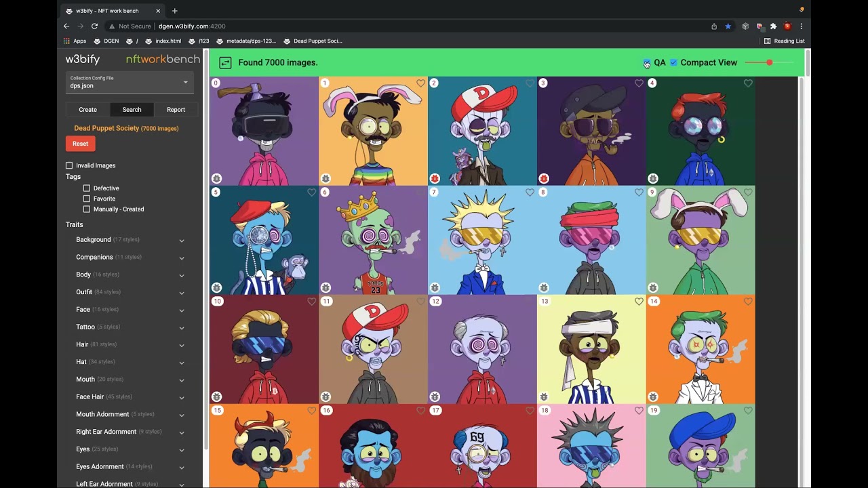Select the w3bify - NFT work bench browser tab

pyautogui.click(x=112, y=11)
